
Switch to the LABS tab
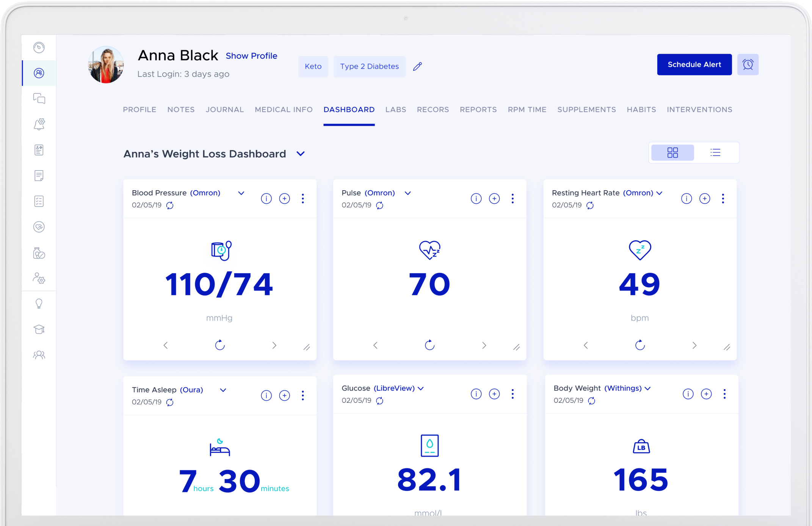(396, 110)
